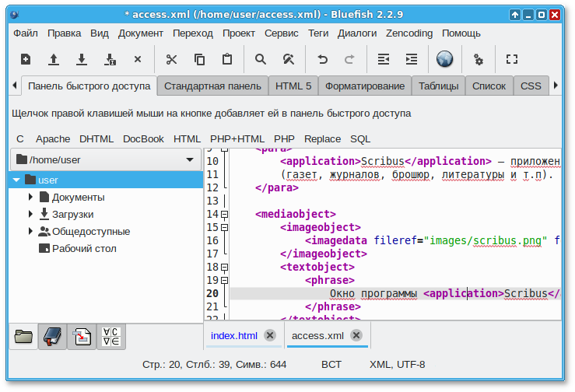Open Find with magnifier icon
The height and width of the screenshot is (392, 575).
tap(261, 59)
